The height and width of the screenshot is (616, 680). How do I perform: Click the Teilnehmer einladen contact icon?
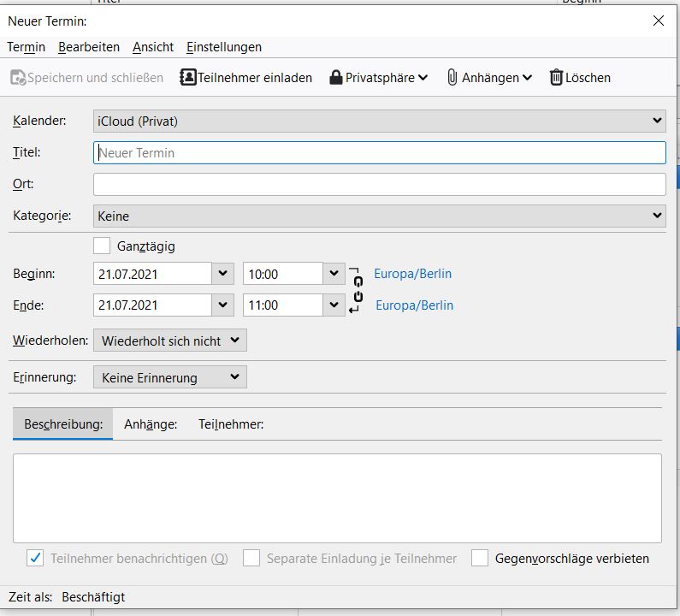tap(188, 78)
